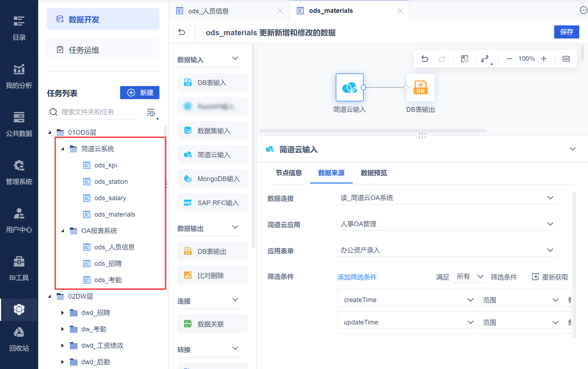This screenshot has height=369, width=588.
Task: Click the 添加筛选条件 link
Action: pyautogui.click(x=357, y=277)
